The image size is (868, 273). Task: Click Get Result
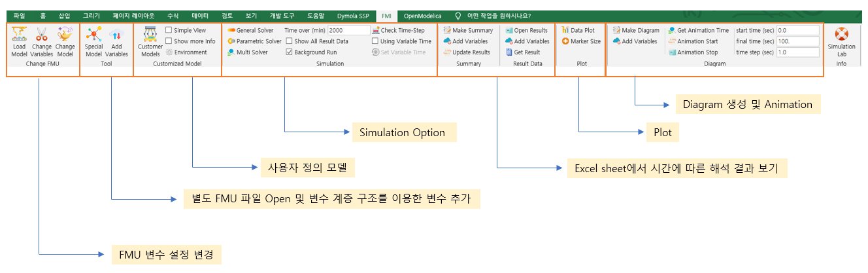point(522,52)
